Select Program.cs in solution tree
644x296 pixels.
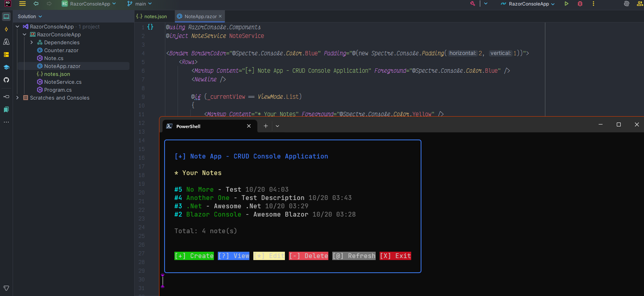click(x=57, y=90)
